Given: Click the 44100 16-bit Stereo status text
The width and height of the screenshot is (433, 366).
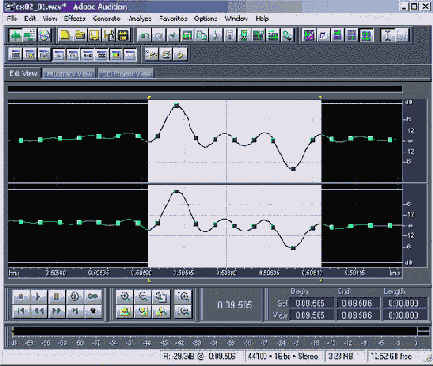Looking at the screenshot, I should [282, 356].
